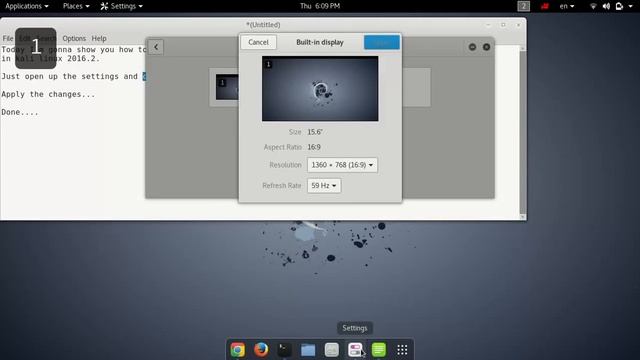Select the small display thumbnail in Settings window
This screenshot has height=360, width=640.
227,87
